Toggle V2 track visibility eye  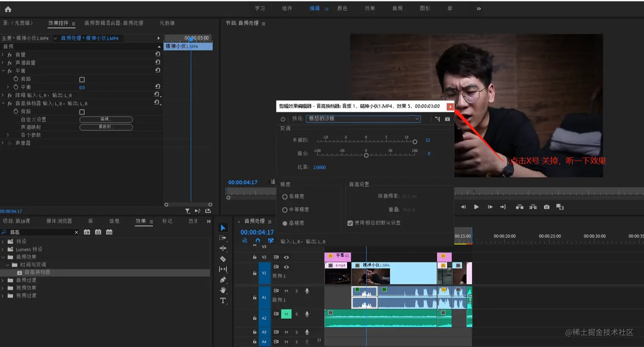[x=286, y=257]
